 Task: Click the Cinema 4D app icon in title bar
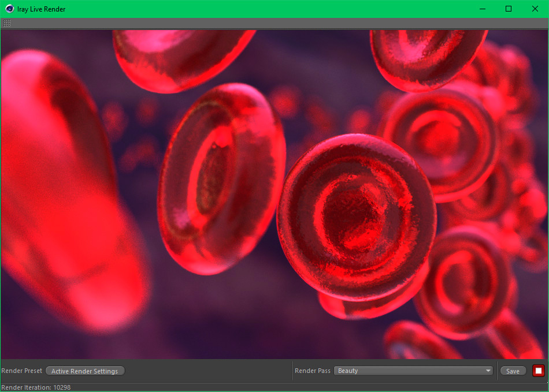9,9
